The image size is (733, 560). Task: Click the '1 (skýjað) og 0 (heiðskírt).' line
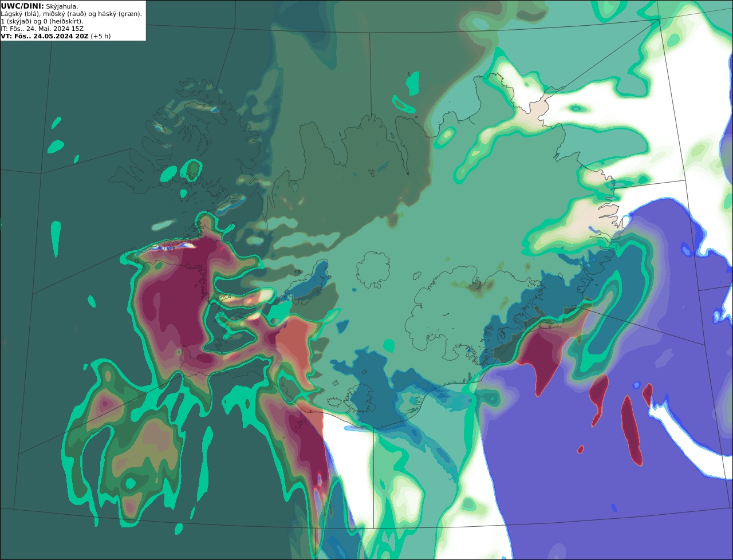[42, 21]
